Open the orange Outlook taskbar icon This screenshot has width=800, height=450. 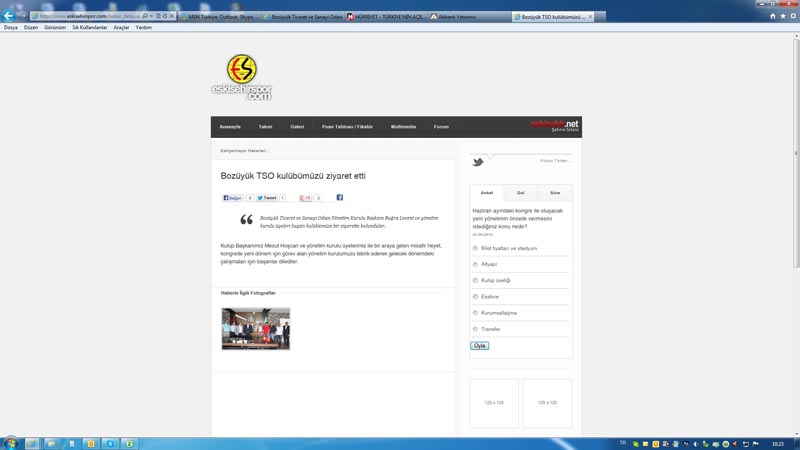[x=91, y=443]
